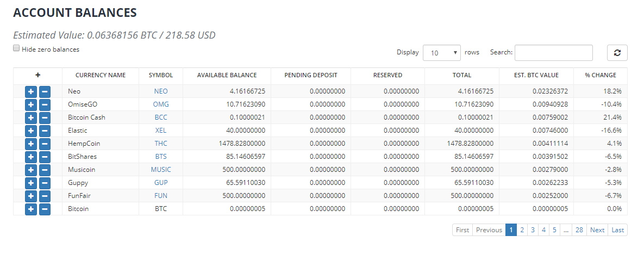Click the plus deposit icon for Neo
The width and height of the screenshot is (644, 254).
tap(31, 91)
